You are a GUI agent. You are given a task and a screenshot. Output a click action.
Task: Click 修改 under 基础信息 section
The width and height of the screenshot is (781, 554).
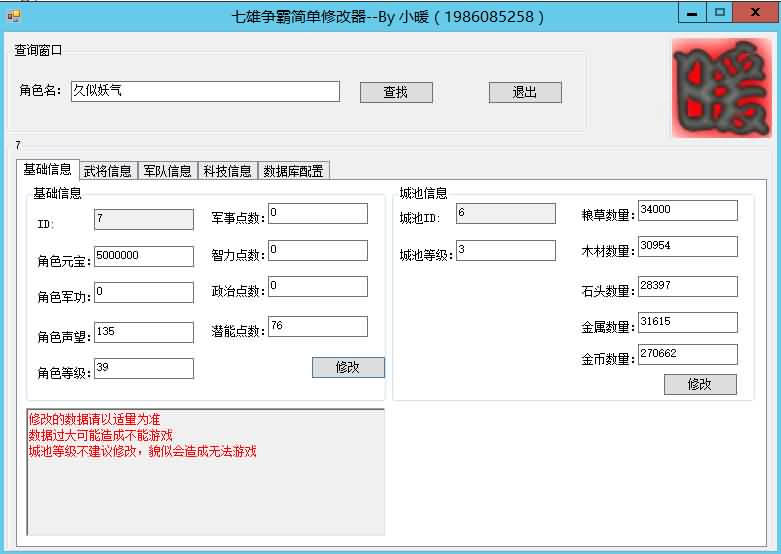(x=348, y=367)
